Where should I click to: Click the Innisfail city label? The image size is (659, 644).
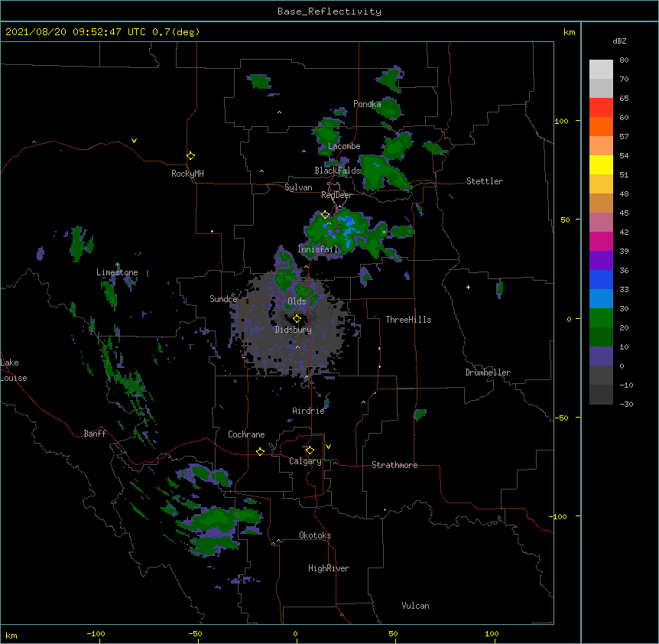pos(318,249)
